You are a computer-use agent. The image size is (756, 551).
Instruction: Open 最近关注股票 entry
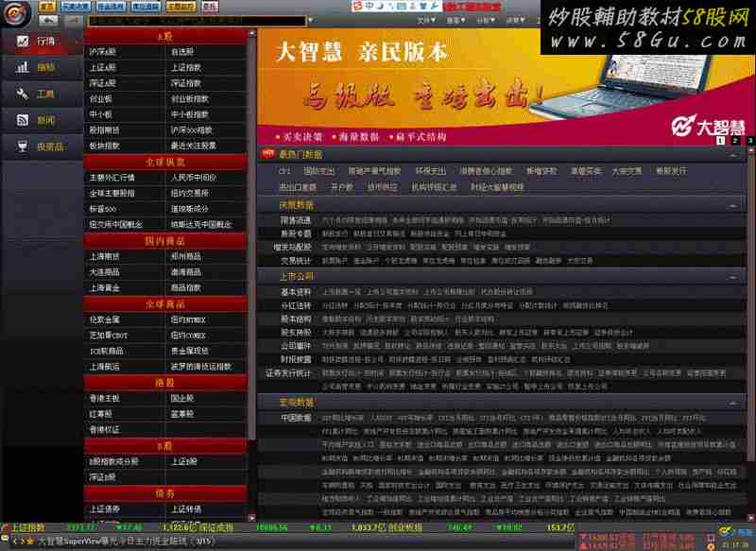[194, 146]
